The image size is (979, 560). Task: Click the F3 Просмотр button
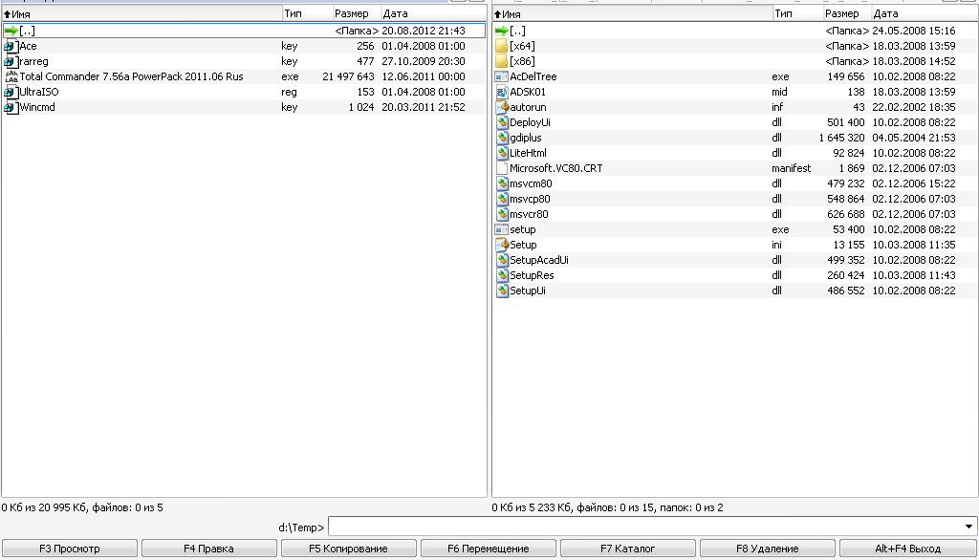pyautogui.click(x=69, y=549)
